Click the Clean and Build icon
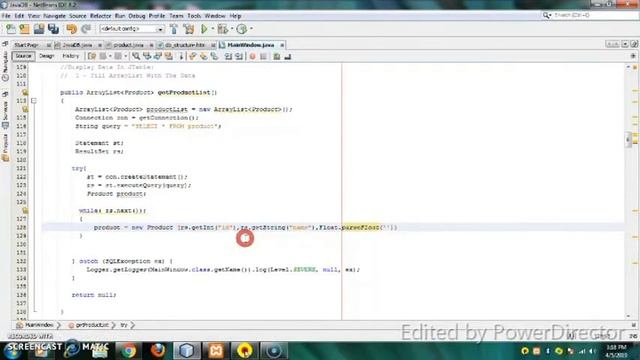640x360 pixels. tap(189, 29)
